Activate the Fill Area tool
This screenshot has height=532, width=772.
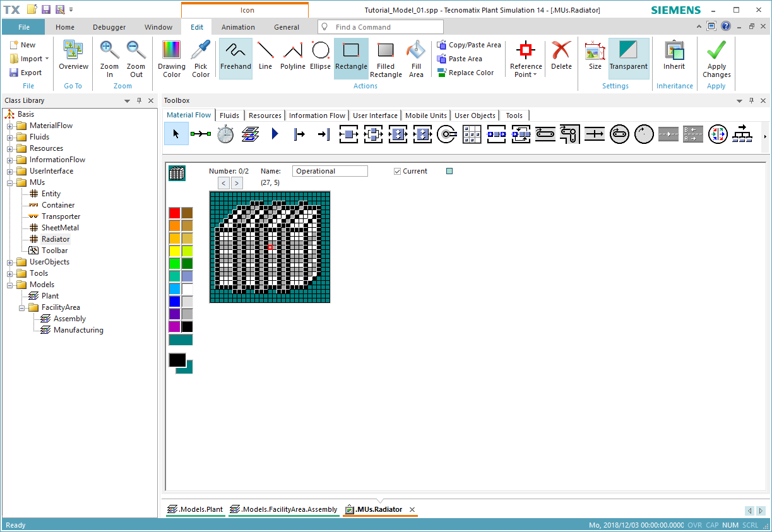415,58
